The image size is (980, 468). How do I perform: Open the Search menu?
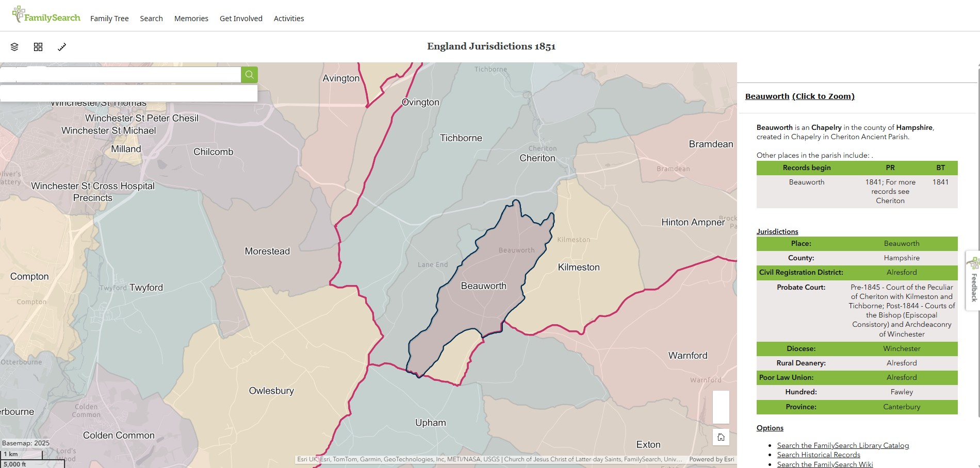click(151, 19)
